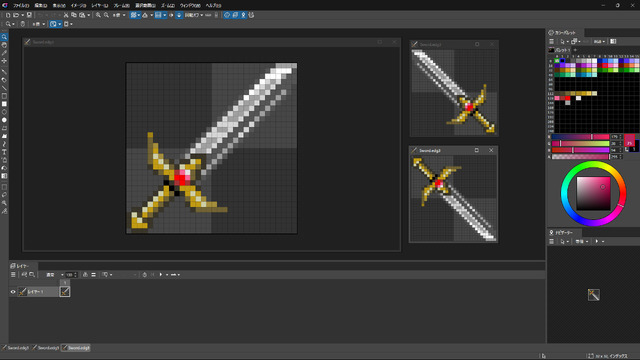This screenshot has height=360, width=640.
Task: Click the save icon in top toolbar
Action: [29, 15]
